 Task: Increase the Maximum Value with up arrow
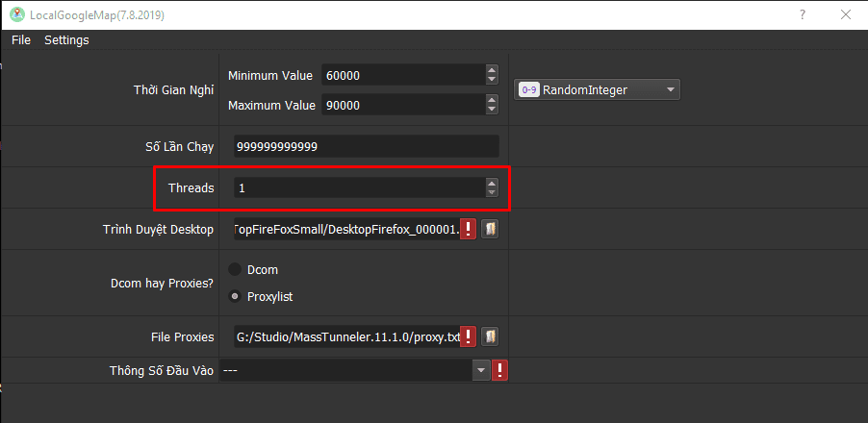[492, 100]
